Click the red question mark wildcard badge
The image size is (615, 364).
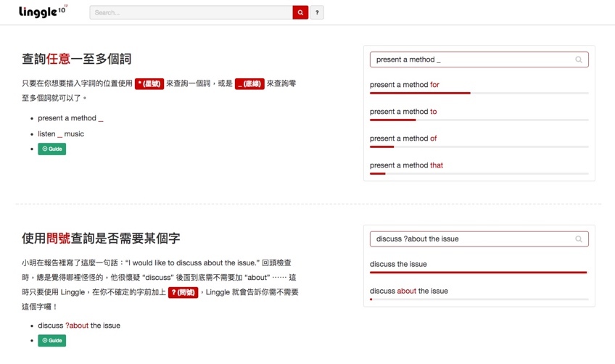tap(183, 293)
